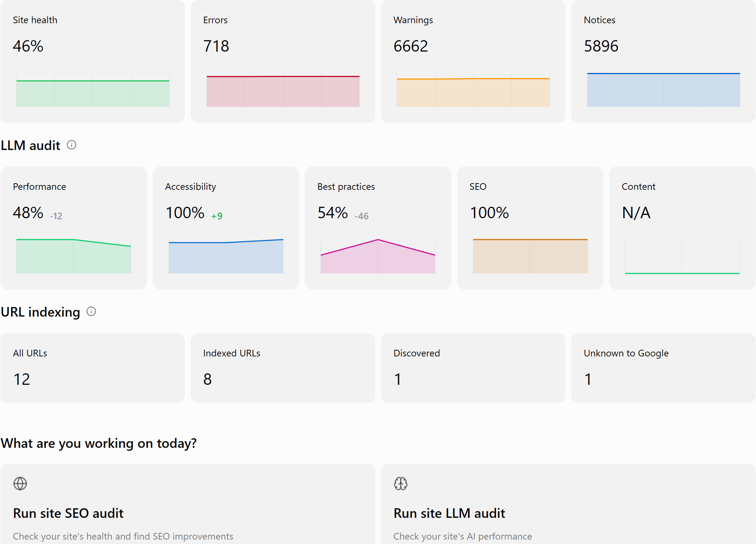The image size is (756, 544).
Task: Click the brain icon for LLM audit
Action: (400, 484)
